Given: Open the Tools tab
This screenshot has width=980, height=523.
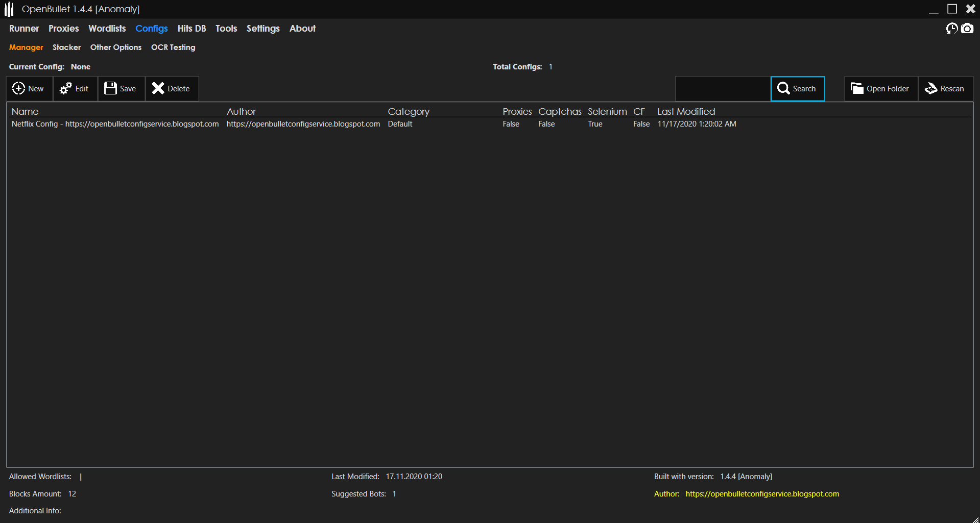Looking at the screenshot, I should click(226, 29).
